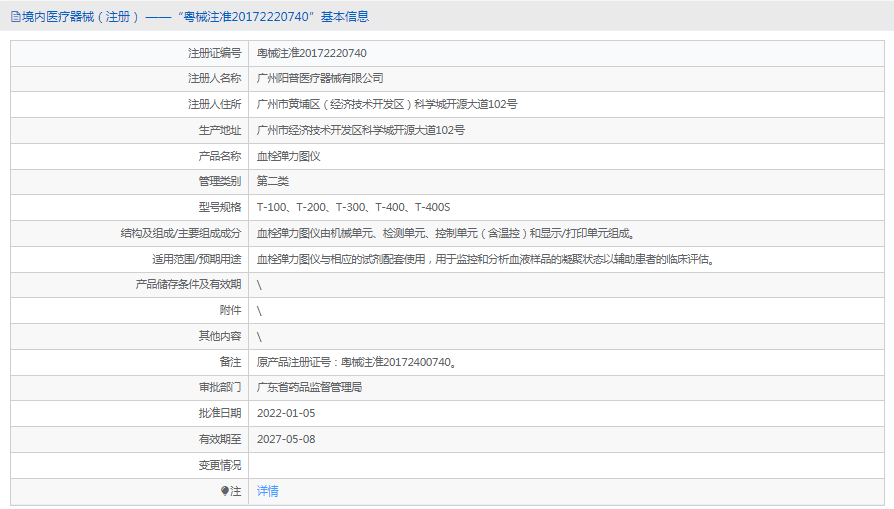The image size is (894, 509).
Task: Click the approval date 2022-01-05
Action: 286,413
